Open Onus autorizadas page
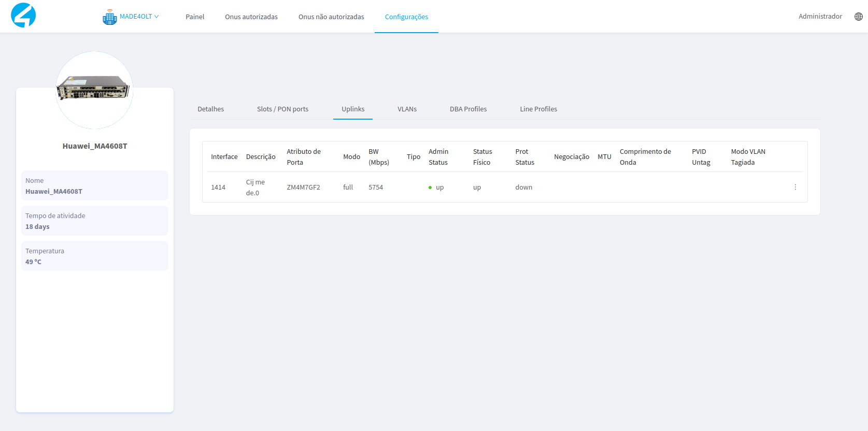This screenshot has width=868, height=431. [251, 17]
